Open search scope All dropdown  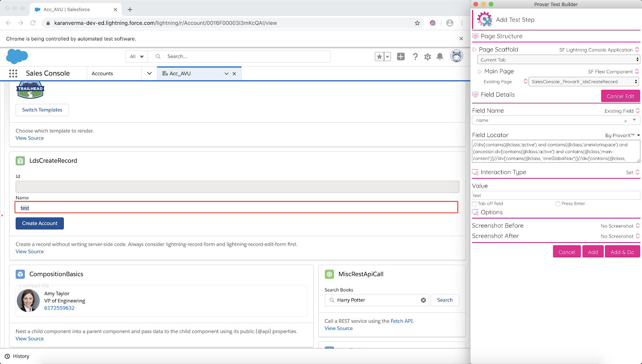(137, 57)
